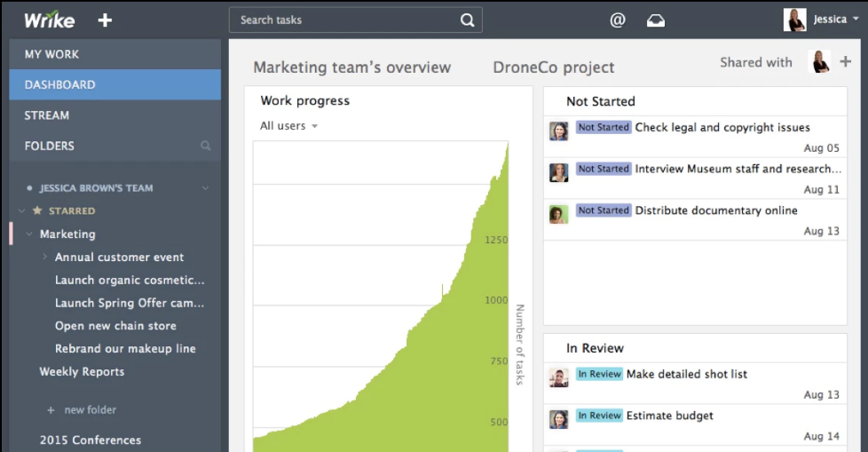Select Jessica Brown's Team heading
The width and height of the screenshot is (868, 452).
97,187
